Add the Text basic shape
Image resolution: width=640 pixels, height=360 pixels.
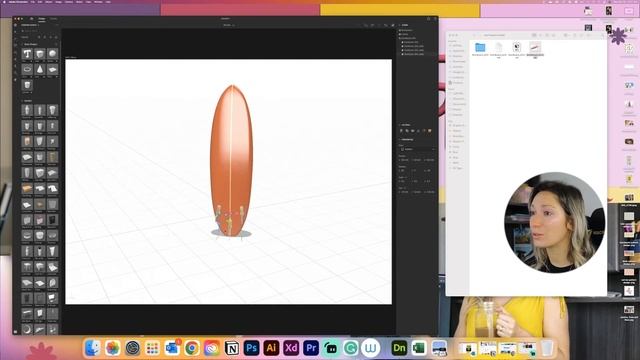(x=27, y=53)
